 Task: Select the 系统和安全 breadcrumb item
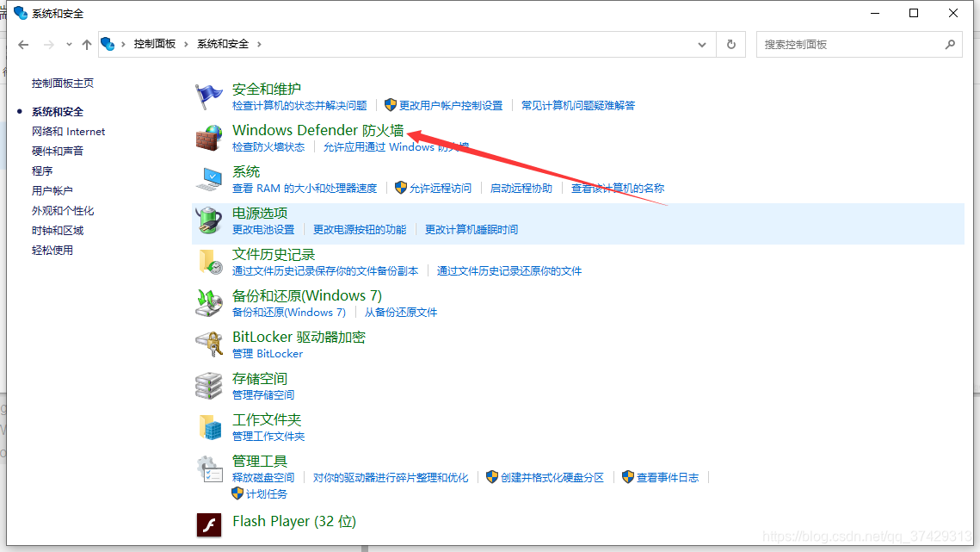coord(223,44)
